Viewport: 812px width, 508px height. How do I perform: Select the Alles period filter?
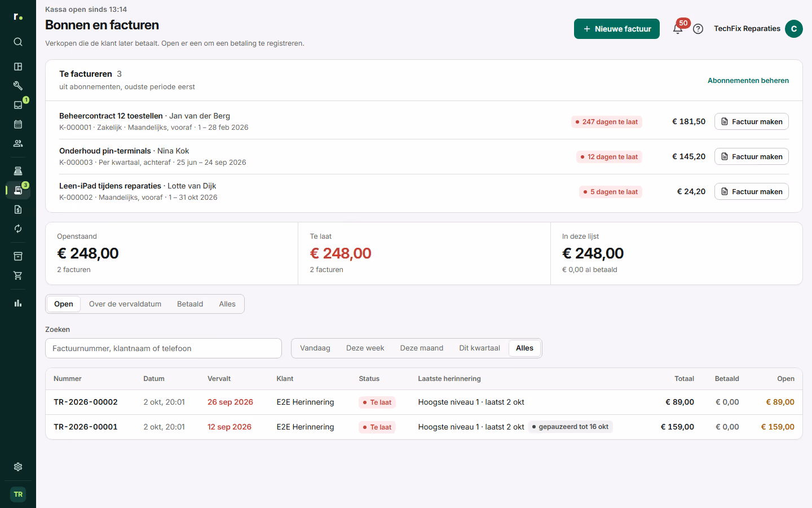pyautogui.click(x=524, y=348)
